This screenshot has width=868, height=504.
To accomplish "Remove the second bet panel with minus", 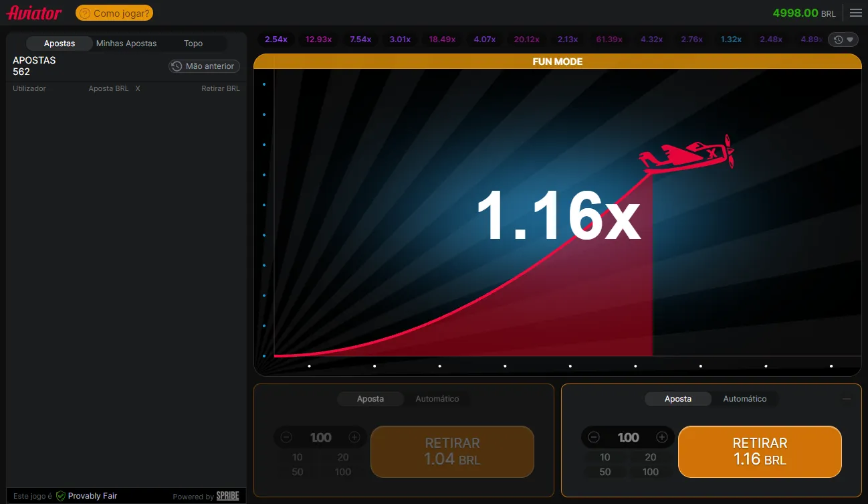I will pyautogui.click(x=847, y=399).
